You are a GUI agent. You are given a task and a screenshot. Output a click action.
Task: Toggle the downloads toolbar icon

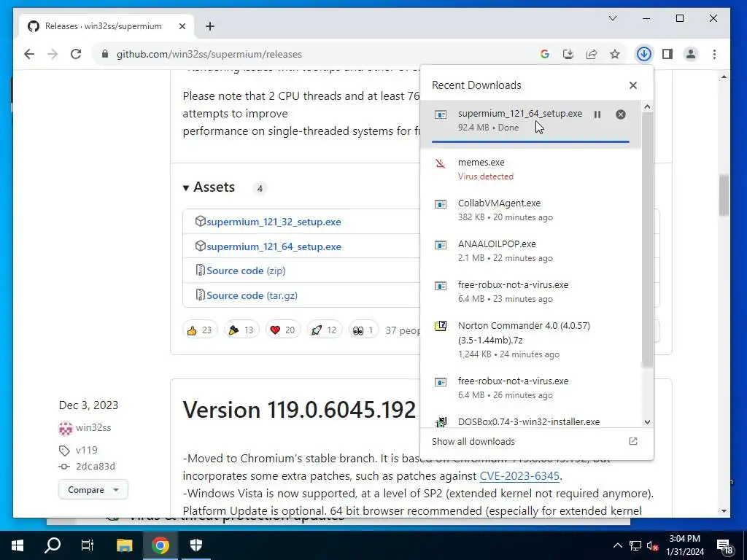pyautogui.click(x=644, y=54)
